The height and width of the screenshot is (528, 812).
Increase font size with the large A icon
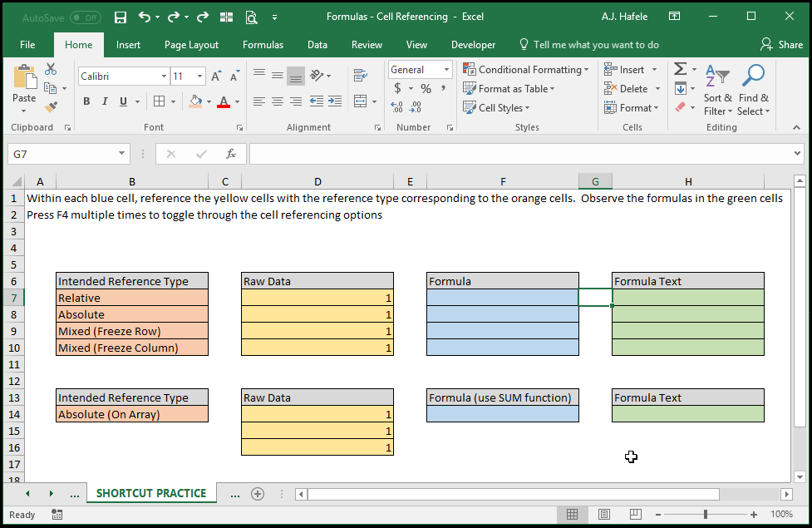pos(216,76)
